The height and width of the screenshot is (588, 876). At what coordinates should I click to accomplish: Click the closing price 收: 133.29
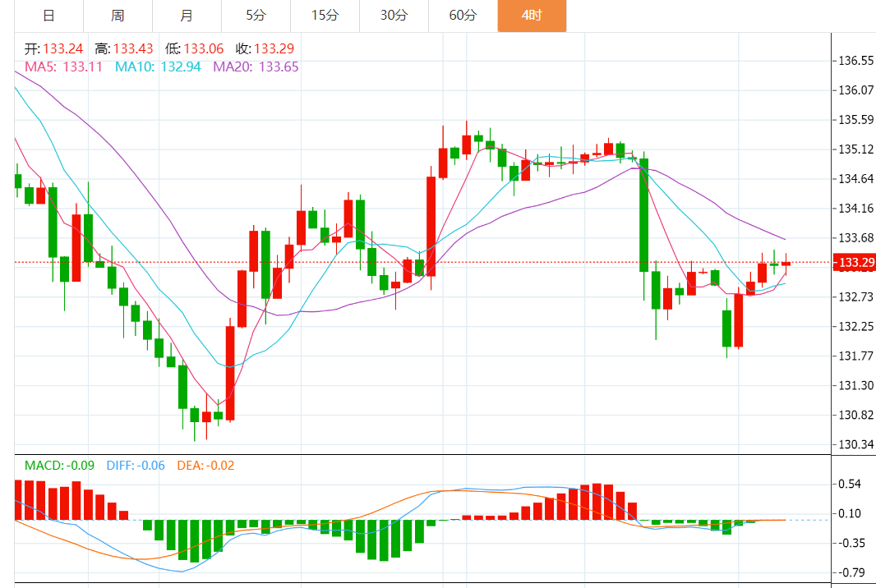[x=265, y=49]
